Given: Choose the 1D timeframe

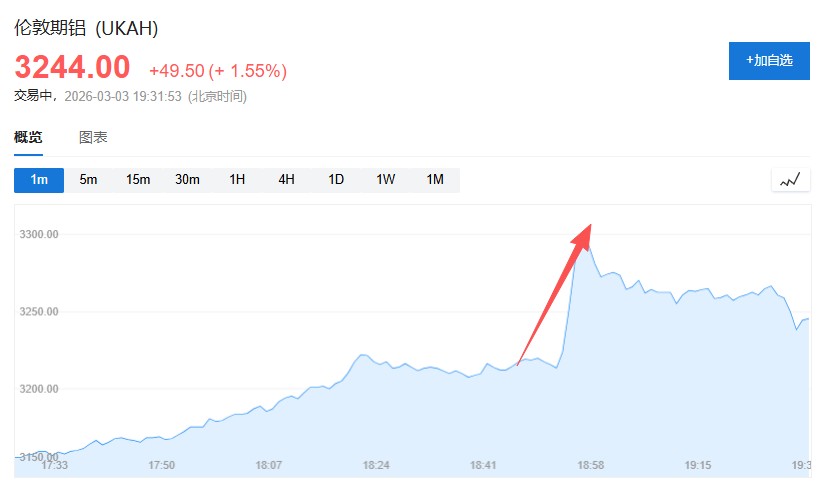Looking at the screenshot, I should coord(336,180).
